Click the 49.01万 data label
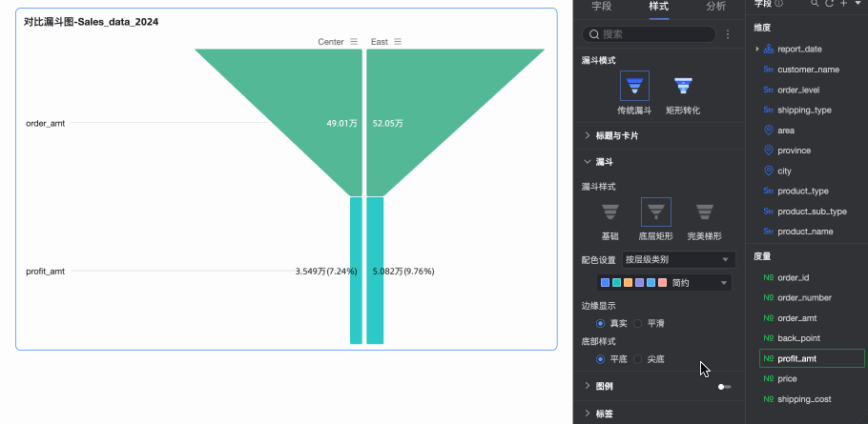This screenshot has width=868, height=424. tap(341, 123)
